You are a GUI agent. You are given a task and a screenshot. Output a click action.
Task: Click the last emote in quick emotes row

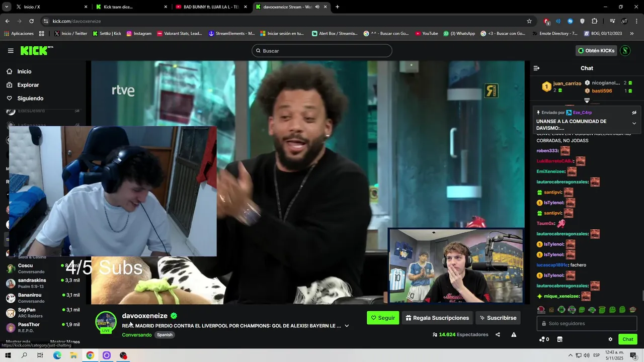point(633,310)
